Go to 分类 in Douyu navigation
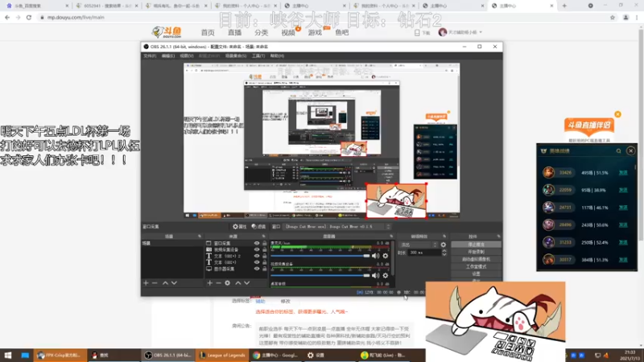Viewport: 644px width, 362px height. tap(261, 32)
